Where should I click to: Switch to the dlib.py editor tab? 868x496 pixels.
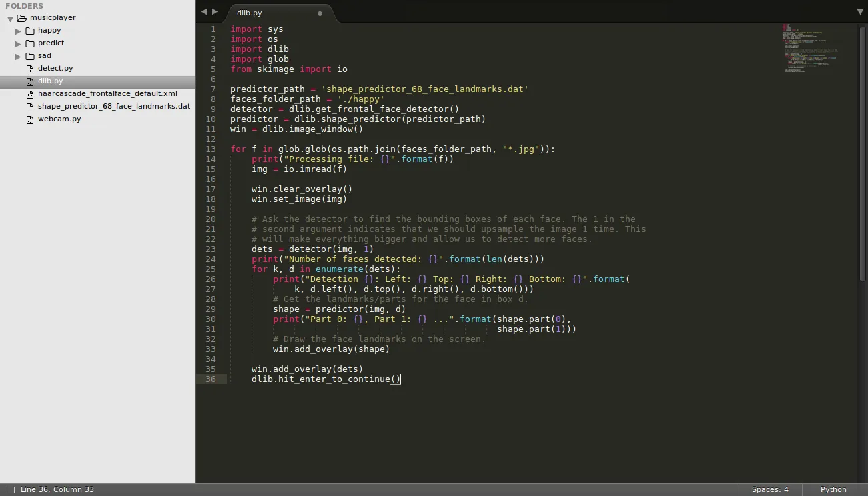pyautogui.click(x=279, y=13)
